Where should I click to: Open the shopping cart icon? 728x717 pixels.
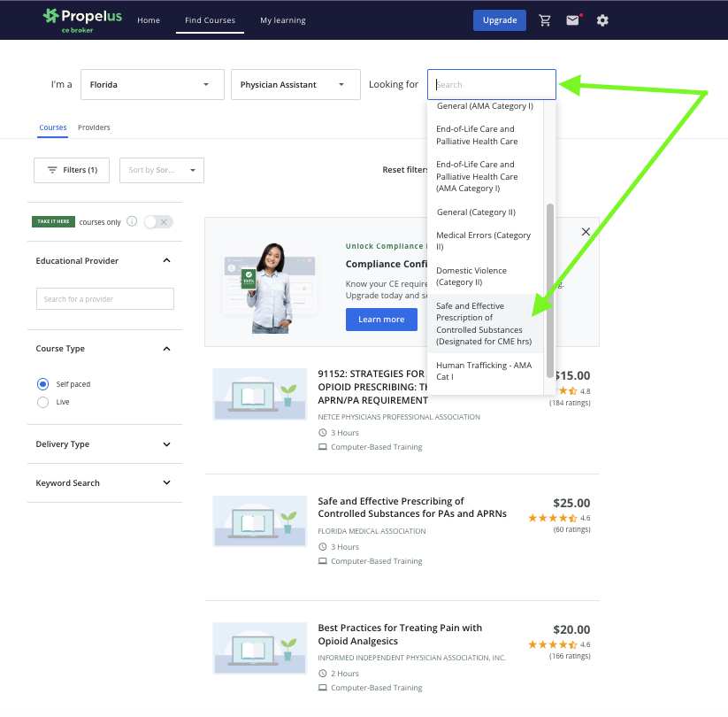[545, 20]
